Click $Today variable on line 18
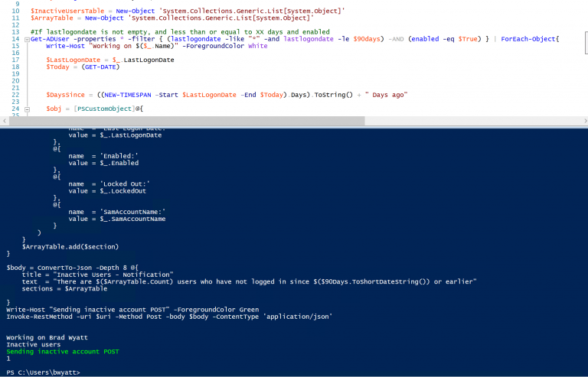 click(x=57, y=67)
